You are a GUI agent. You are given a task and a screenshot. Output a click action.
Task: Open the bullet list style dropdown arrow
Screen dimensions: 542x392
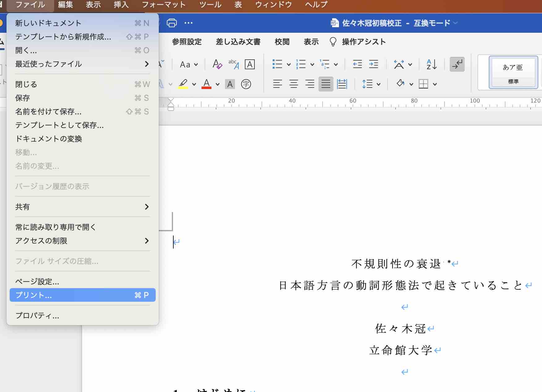pos(289,65)
